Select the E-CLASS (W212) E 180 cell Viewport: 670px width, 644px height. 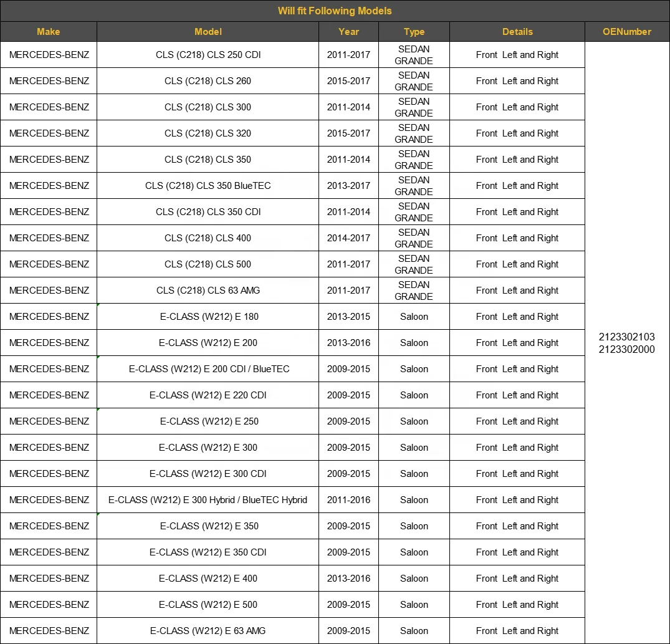[x=208, y=317]
